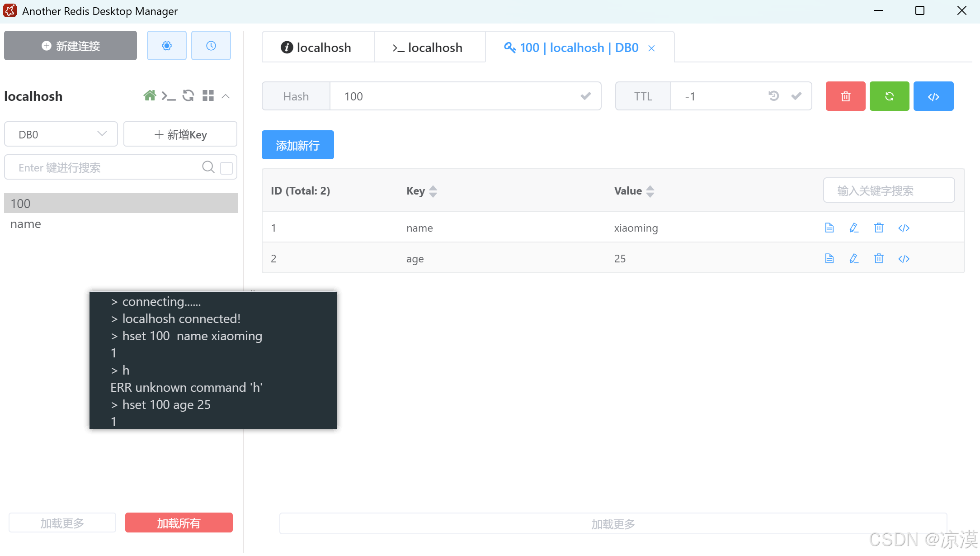Click the 添加新行 button
This screenshot has height=556, width=980.
pyautogui.click(x=297, y=145)
